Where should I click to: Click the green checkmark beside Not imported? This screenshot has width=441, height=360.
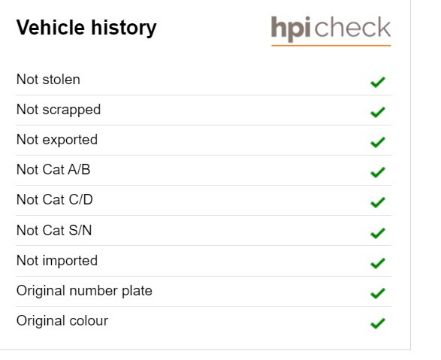pyautogui.click(x=378, y=263)
